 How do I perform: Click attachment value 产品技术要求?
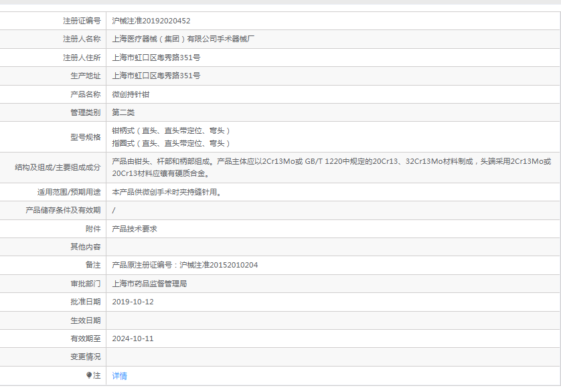tap(135, 229)
